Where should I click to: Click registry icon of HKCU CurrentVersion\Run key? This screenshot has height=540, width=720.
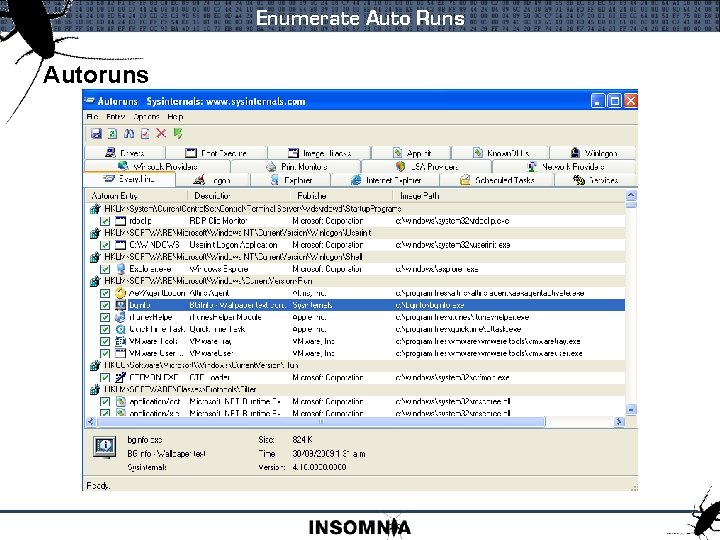tap(95, 366)
